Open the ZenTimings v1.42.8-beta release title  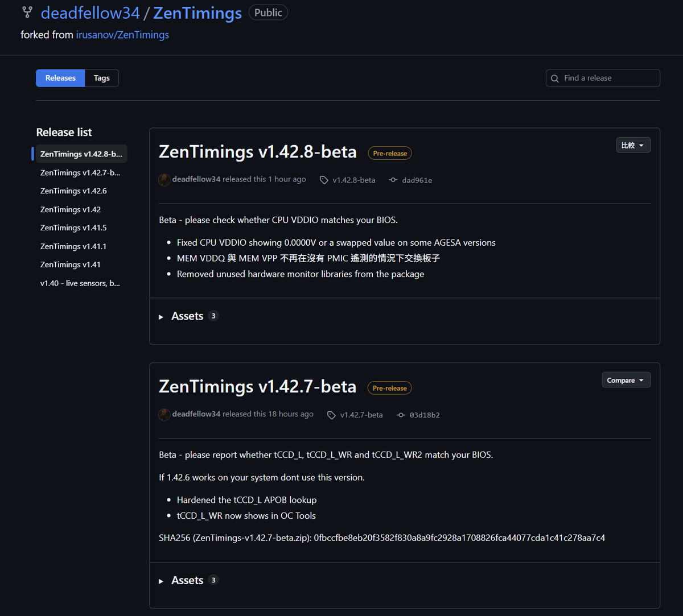258,152
